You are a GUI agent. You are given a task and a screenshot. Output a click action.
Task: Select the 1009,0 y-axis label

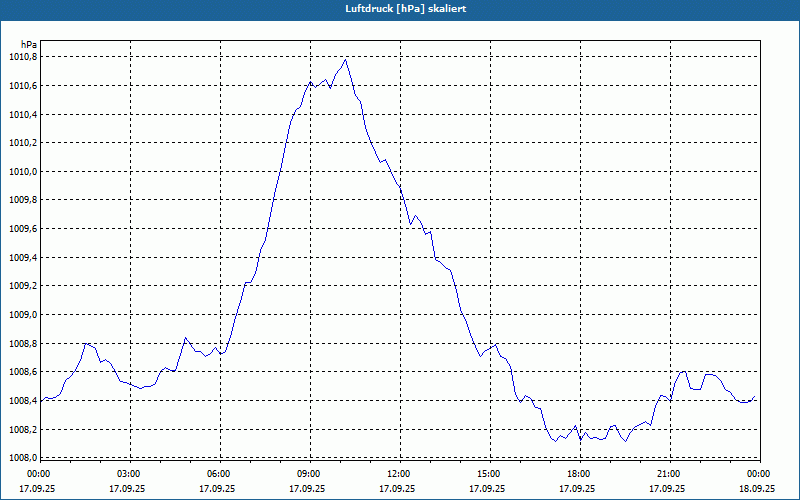(x=23, y=315)
